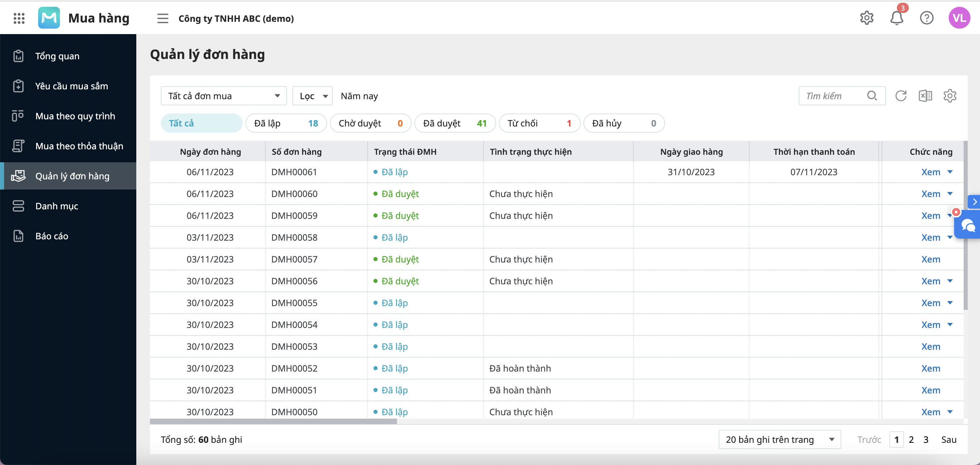Select the Đã lập status tab

tap(286, 123)
